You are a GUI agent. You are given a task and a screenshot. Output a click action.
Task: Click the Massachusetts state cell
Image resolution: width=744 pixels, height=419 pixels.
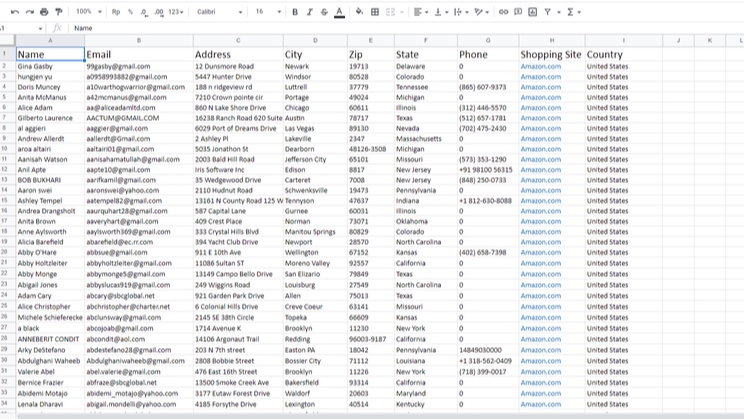pos(426,139)
